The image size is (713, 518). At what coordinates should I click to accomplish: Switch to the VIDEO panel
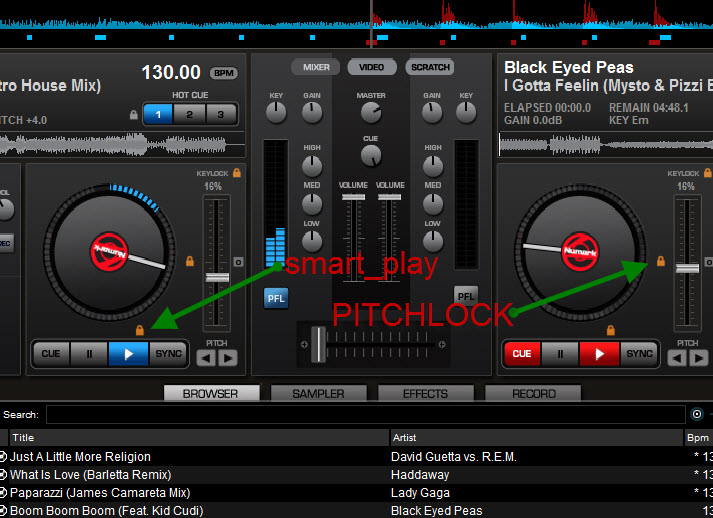pos(372,67)
